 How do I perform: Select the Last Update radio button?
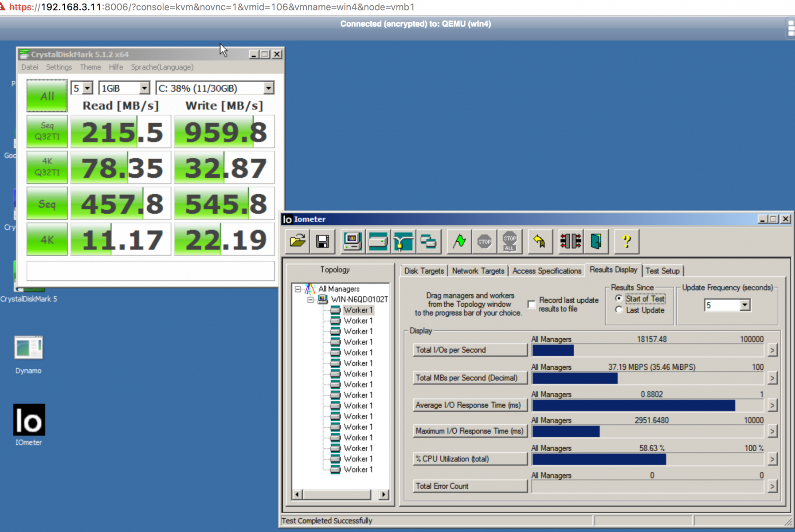pos(619,310)
